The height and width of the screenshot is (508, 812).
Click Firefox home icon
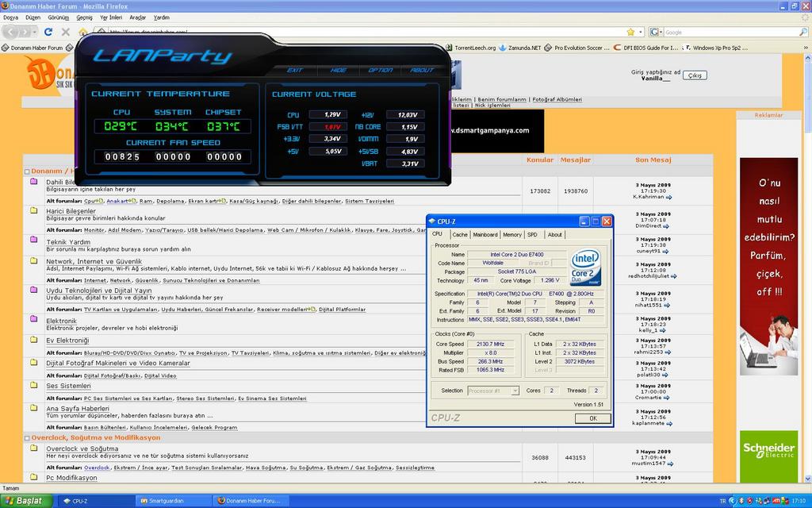click(82, 32)
